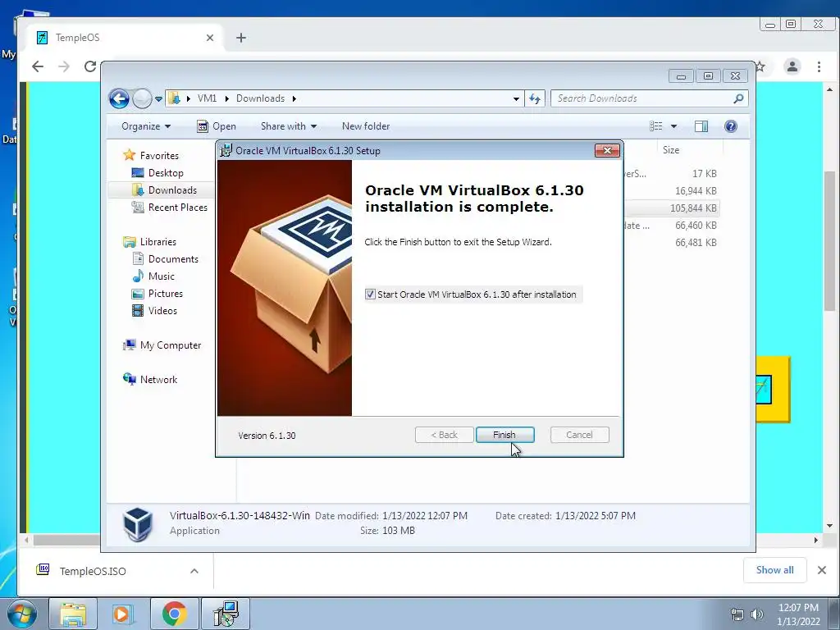
Task: Open the Windows Start menu
Action: pos(21,614)
